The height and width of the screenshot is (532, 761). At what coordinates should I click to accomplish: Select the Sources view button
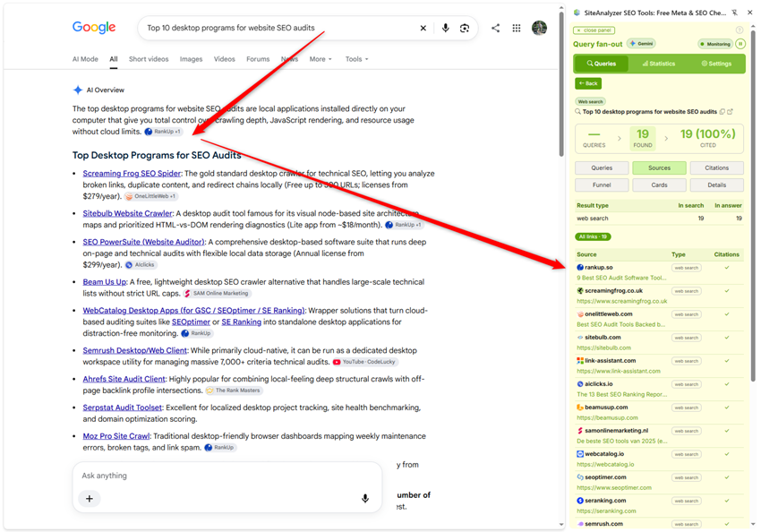tap(659, 168)
